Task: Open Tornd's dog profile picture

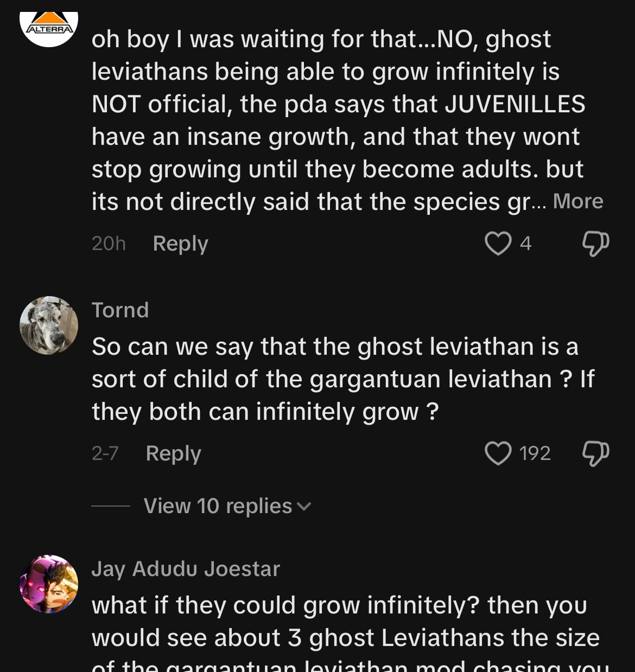Action: [49, 325]
